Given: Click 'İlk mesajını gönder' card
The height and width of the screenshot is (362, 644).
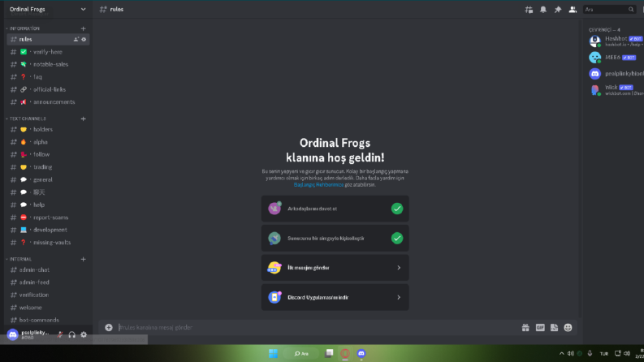Looking at the screenshot, I should point(335,268).
